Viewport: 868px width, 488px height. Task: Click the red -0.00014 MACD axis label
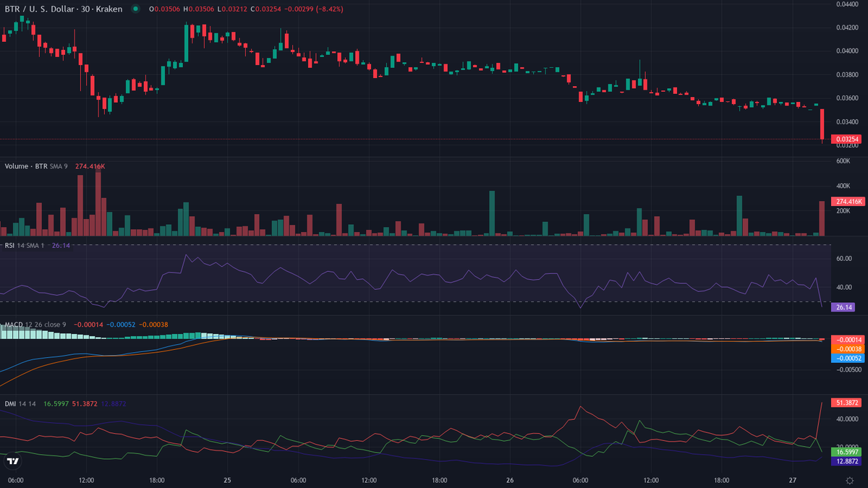[848, 339]
